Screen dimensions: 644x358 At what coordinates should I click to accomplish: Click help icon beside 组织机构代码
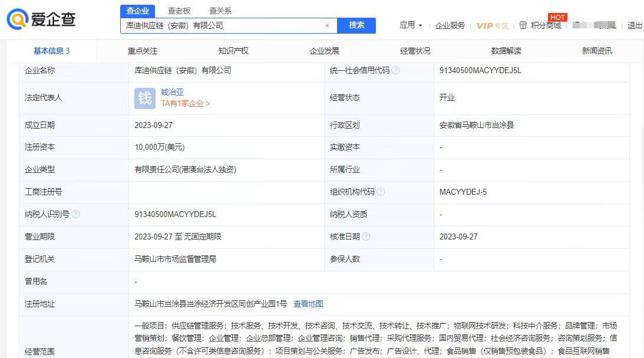[x=381, y=192]
